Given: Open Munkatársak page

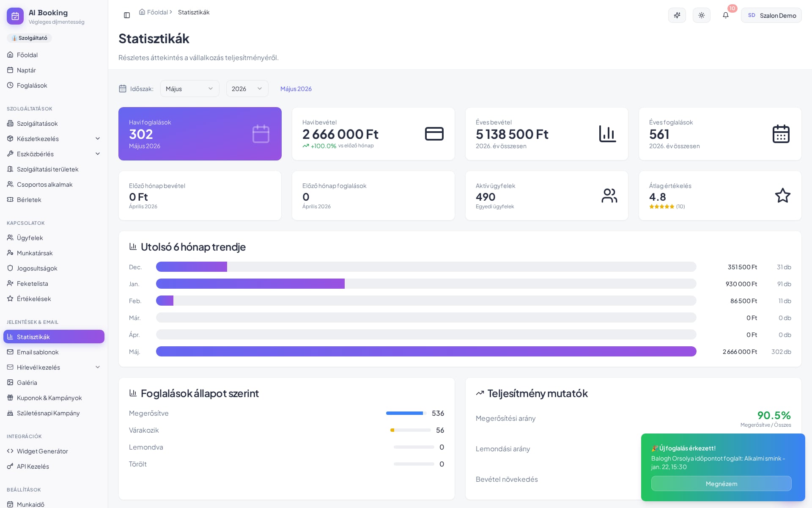Looking at the screenshot, I should tap(54, 253).
